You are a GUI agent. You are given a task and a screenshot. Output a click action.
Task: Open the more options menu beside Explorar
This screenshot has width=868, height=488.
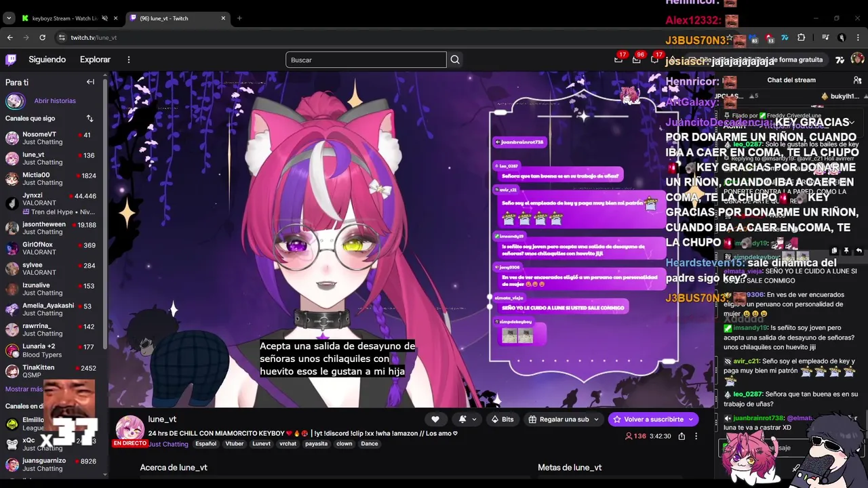click(128, 60)
